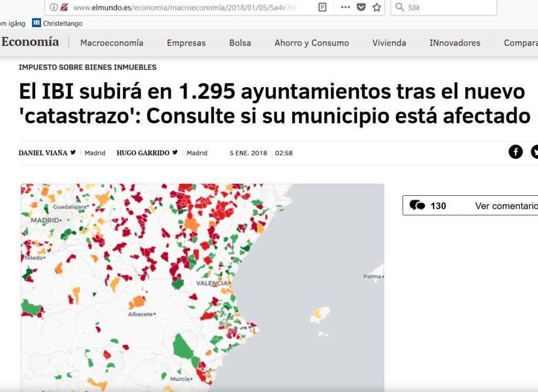This screenshot has height=392, width=538.
Task: Click the publication time 02:58
Action: click(x=284, y=153)
